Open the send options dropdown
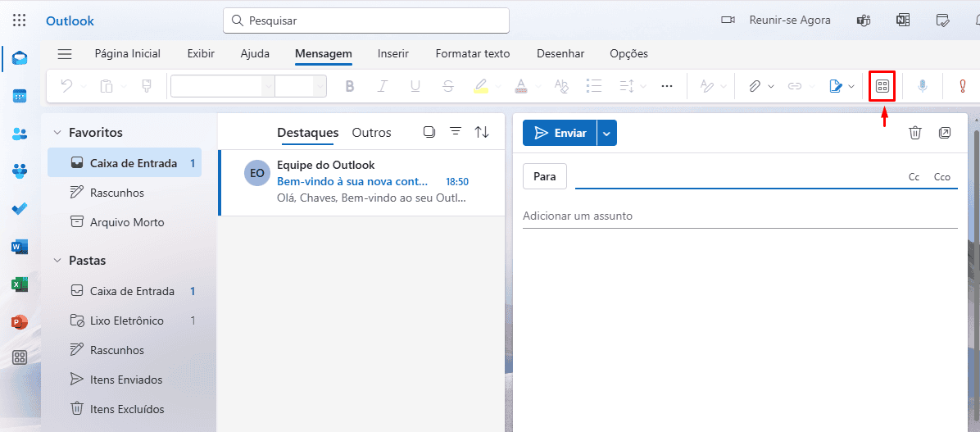 point(607,133)
